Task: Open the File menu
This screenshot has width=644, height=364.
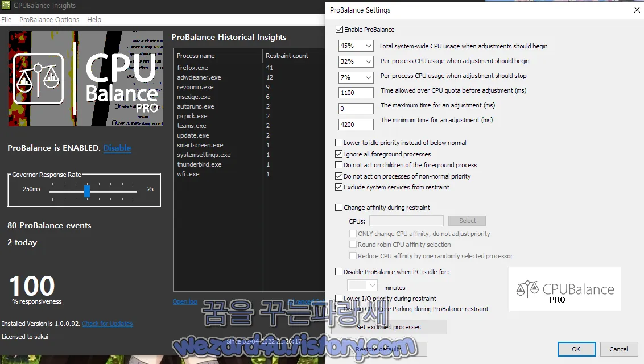Action: pos(6,20)
